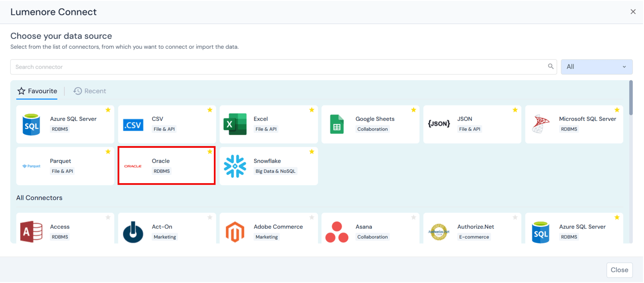Image resolution: width=644 pixels, height=283 pixels.
Task: Toggle the CSV favourite star
Action: (x=210, y=110)
